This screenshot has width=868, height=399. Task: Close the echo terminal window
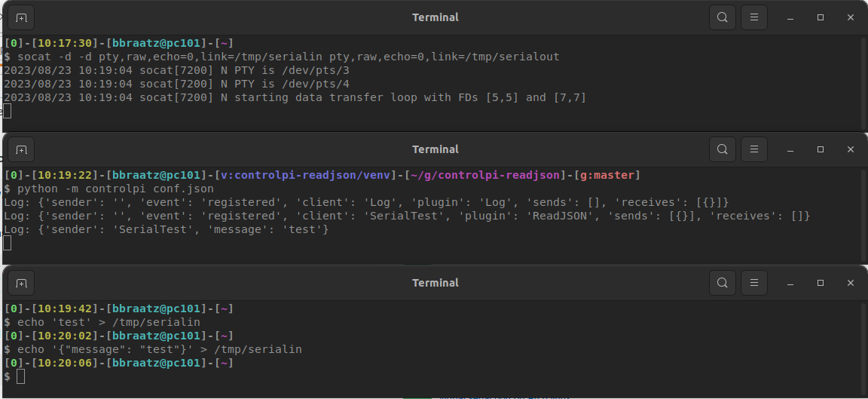[850, 283]
